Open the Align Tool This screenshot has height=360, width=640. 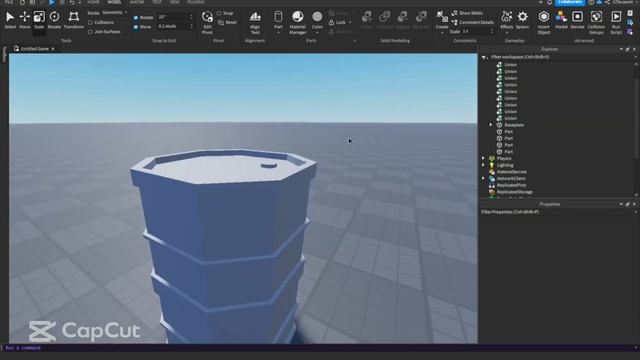tap(255, 23)
